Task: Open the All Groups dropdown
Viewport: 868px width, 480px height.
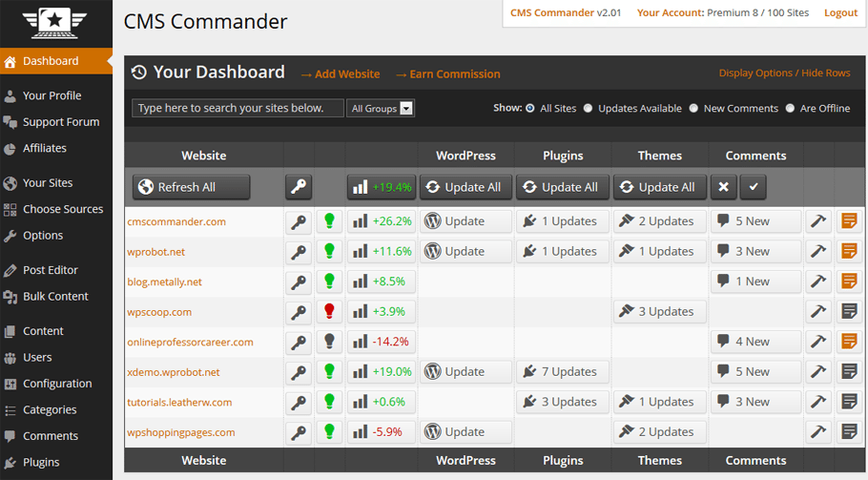Action: (381, 109)
